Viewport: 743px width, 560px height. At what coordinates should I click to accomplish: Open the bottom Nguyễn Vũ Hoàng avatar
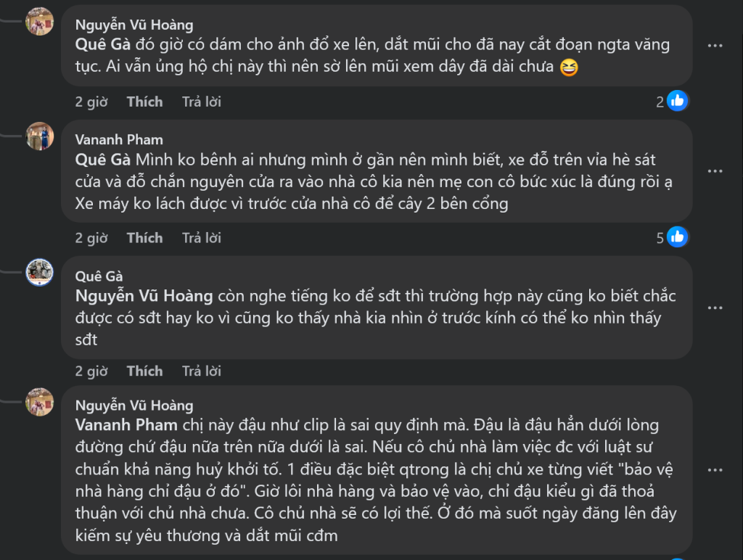point(39,402)
